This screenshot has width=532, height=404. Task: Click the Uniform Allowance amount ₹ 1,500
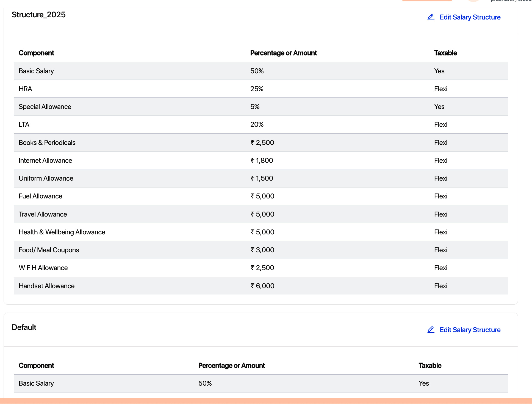point(262,178)
